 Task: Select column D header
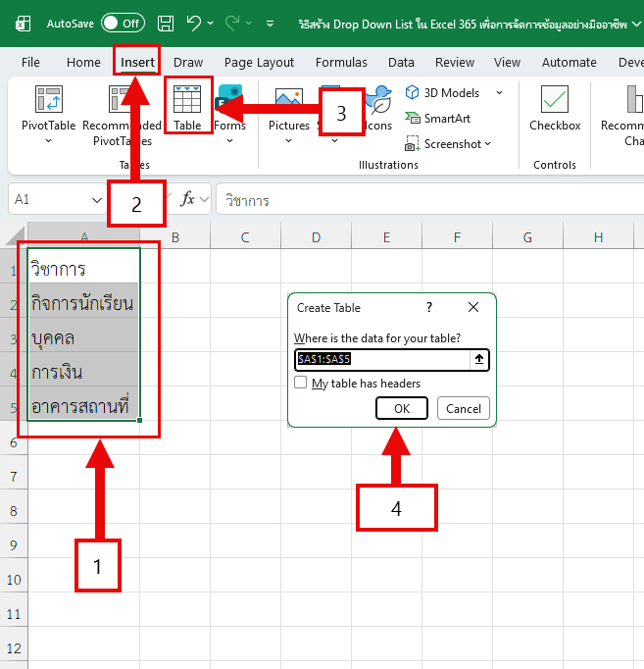[316, 237]
